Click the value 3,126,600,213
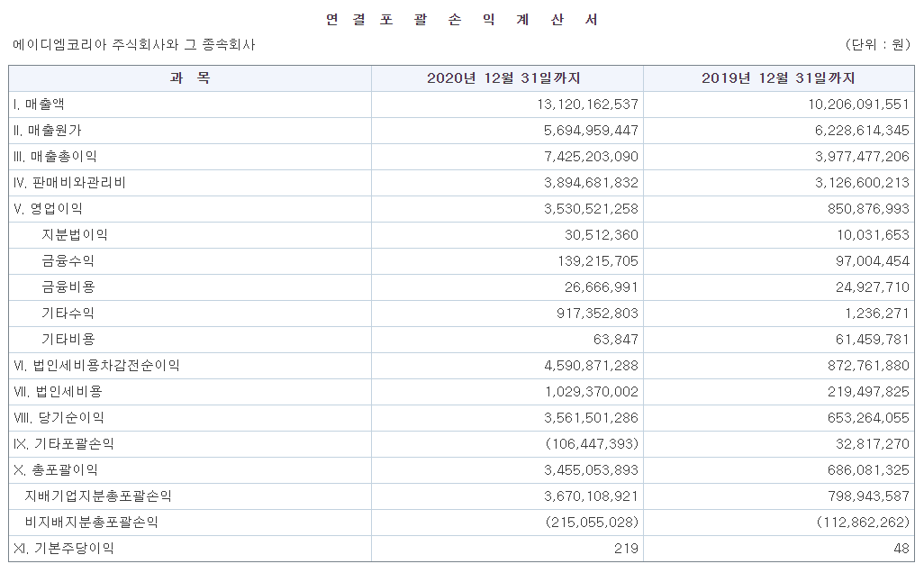 [862, 183]
